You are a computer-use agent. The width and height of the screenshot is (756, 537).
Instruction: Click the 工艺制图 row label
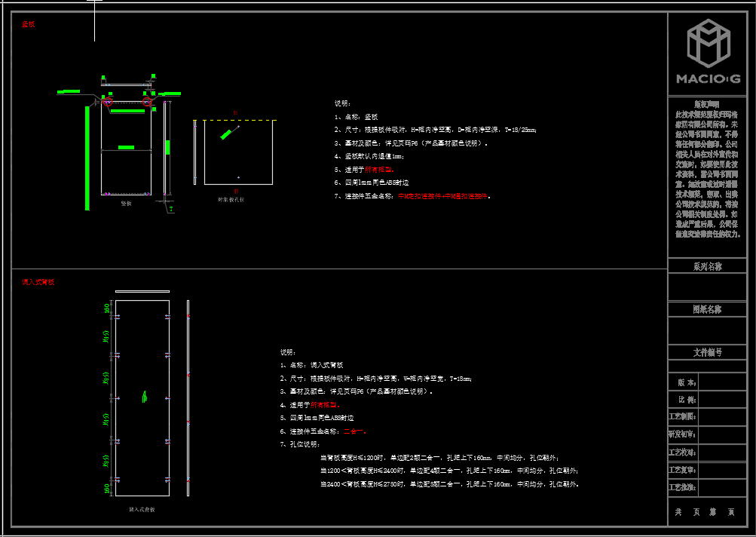point(683,417)
